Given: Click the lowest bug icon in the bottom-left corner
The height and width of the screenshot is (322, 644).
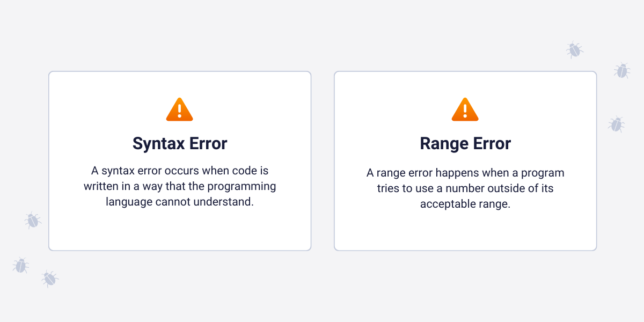Looking at the screenshot, I should coord(49,279).
